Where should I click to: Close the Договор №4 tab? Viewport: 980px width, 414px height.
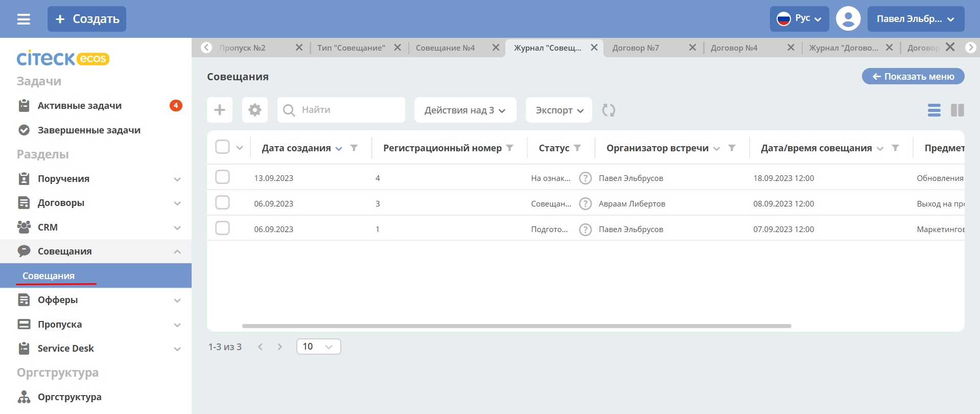(x=791, y=48)
